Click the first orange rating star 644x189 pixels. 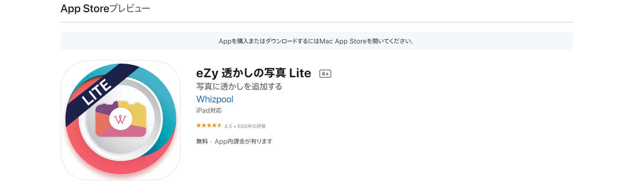199,126
